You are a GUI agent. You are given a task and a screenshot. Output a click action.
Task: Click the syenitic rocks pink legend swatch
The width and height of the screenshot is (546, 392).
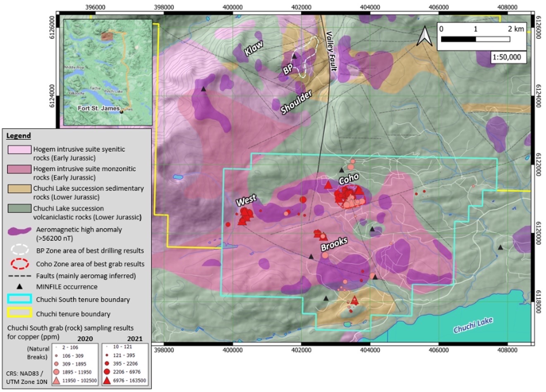19,150
